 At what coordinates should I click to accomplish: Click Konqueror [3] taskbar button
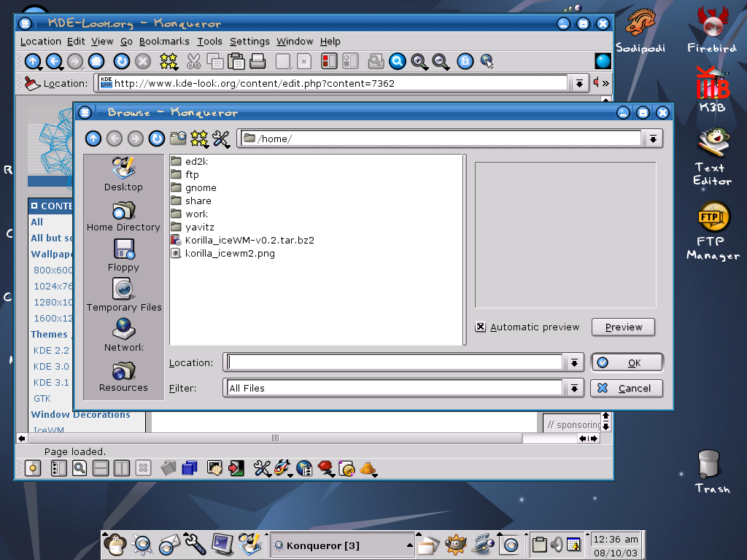[343, 545]
